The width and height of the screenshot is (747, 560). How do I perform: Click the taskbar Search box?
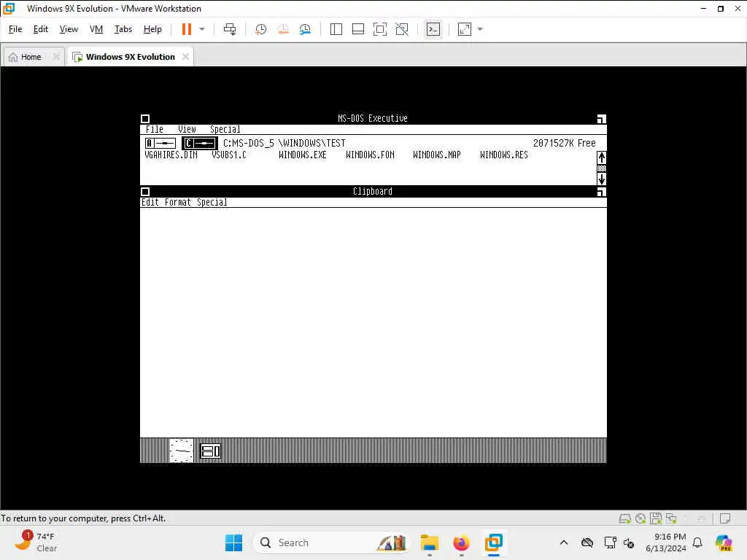331,542
